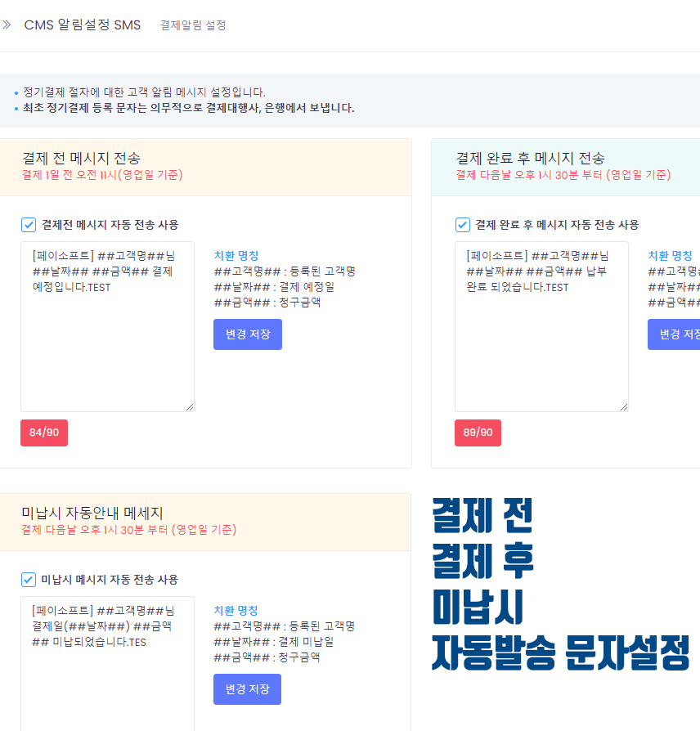Image resolution: width=700 pixels, height=731 pixels.
Task: Click the double chevron icon beside CMS title
Action: click(7, 25)
